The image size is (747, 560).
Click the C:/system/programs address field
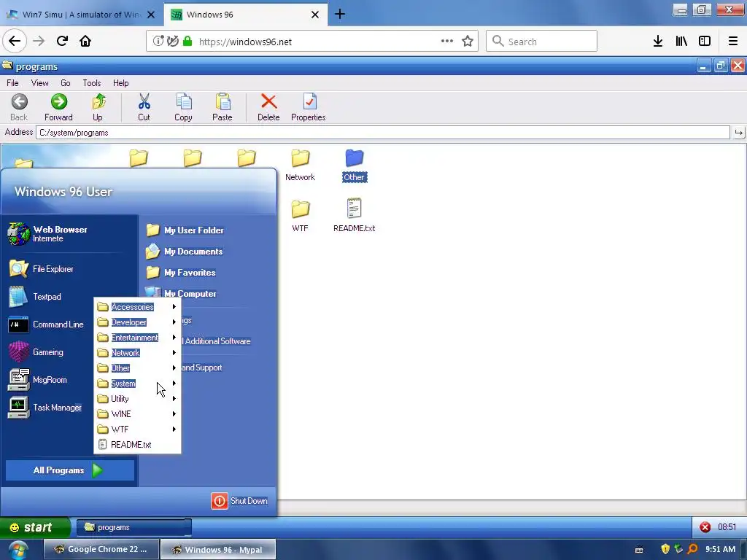382,133
